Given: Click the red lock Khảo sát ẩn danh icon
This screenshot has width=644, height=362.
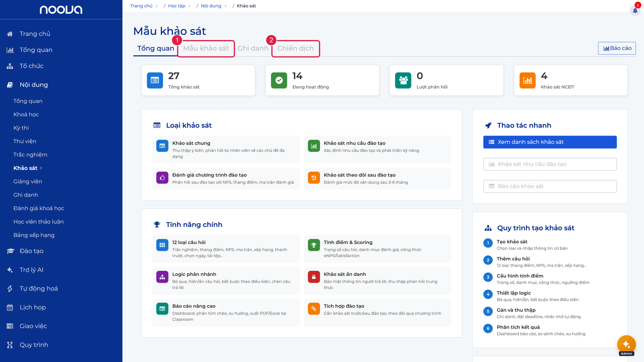Looking at the screenshot, I should (314, 277).
